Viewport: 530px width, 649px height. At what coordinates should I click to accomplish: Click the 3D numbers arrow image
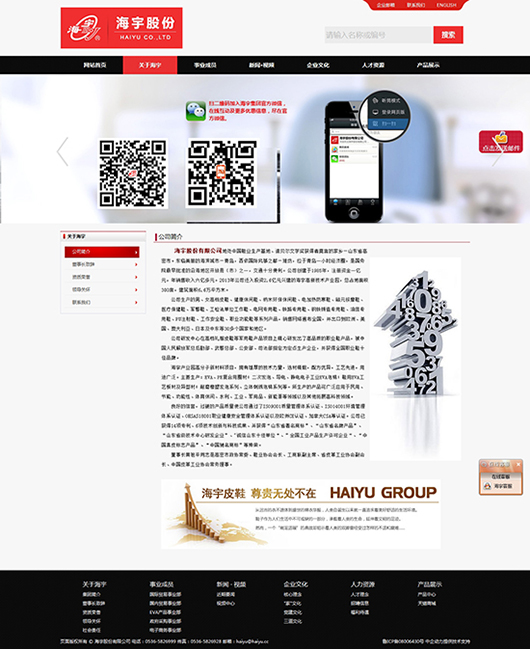coord(415,358)
